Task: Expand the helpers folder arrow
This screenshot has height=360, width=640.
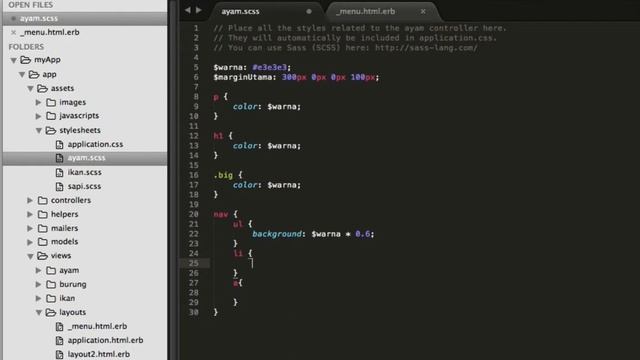Action: pos(30,214)
